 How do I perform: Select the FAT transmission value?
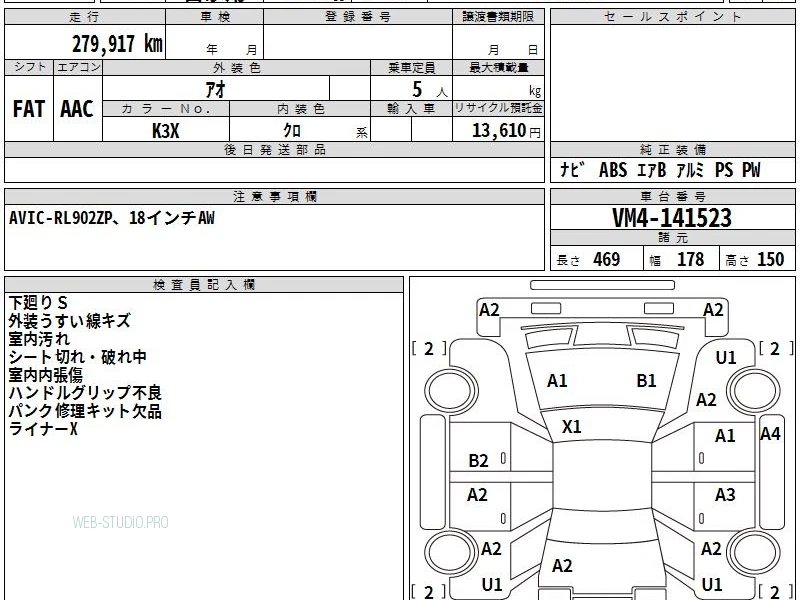[x=29, y=109]
